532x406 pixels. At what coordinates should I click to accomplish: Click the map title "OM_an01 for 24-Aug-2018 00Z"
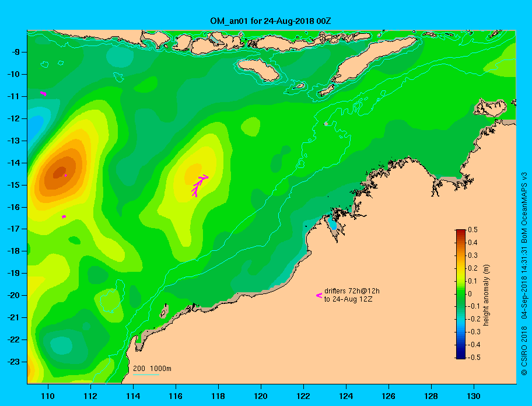pyautogui.click(x=271, y=21)
